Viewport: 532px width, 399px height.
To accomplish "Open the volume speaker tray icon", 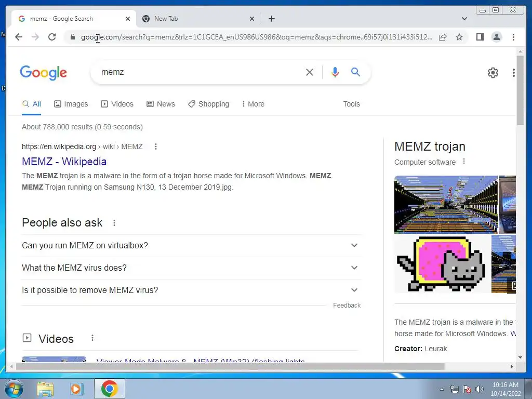I will pyautogui.click(x=480, y=389).
